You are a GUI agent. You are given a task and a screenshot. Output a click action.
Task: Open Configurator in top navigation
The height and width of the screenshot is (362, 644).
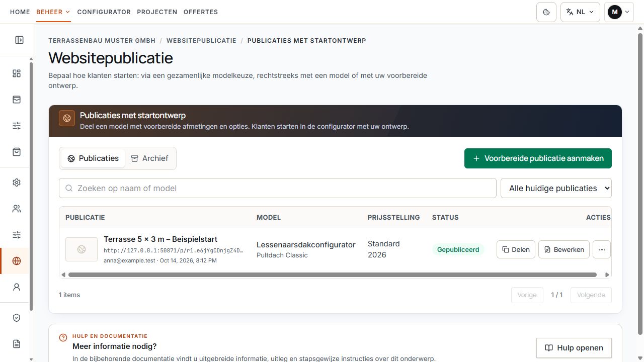pyautogui.click(x=104, y=12)
